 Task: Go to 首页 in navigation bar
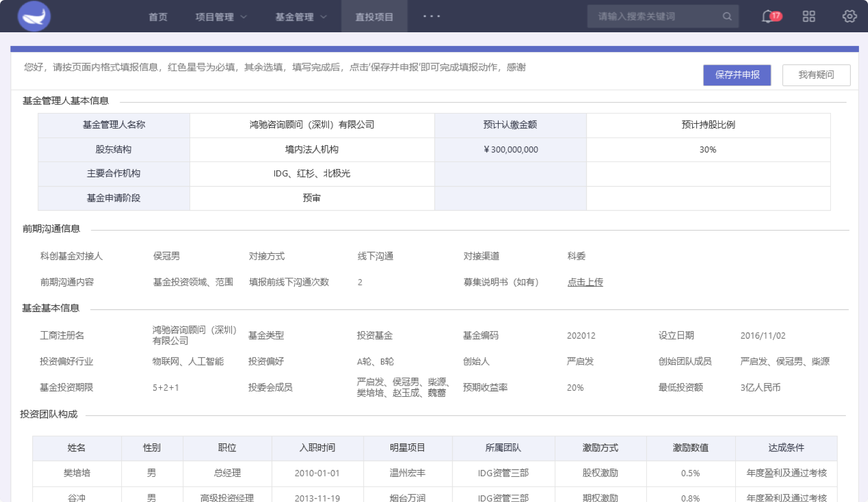pos(158,17)
